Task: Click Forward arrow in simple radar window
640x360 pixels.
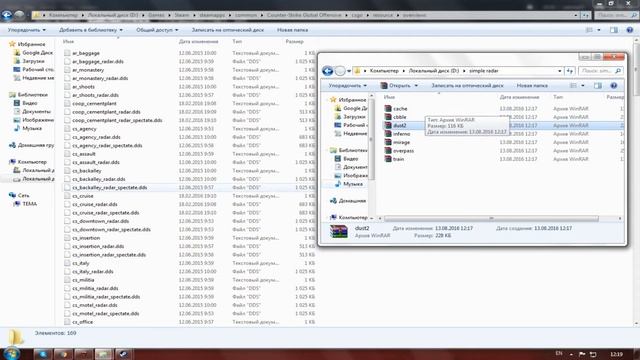Action: pyautogui.click(x=340, y=71)
